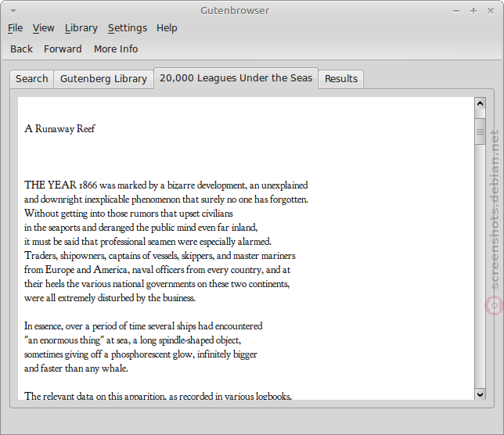Image resolution: width=504 pixels, height=435 pixels.
Task: Click the window resize grip at bottom corner
Action: tap(499, 430)
